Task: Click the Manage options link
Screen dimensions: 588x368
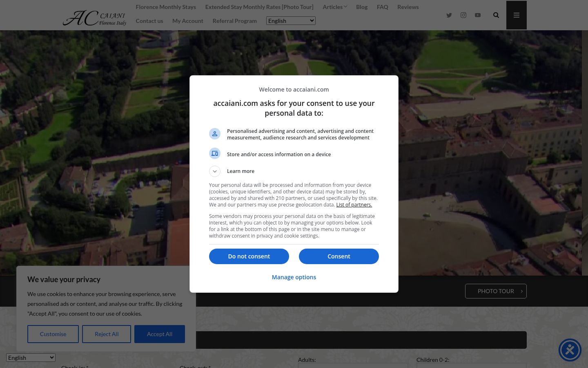Action: pyautogui.click(x=294, y=277)
